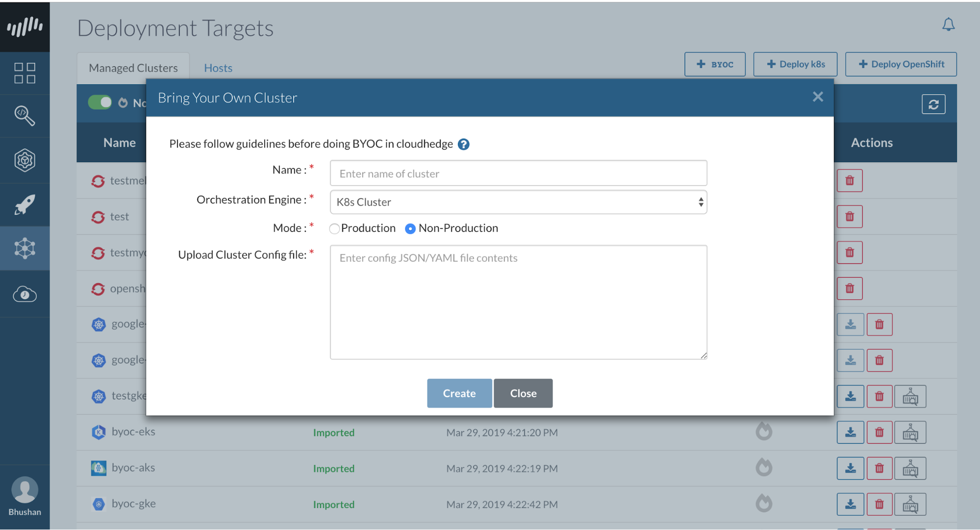Switch to the Hosts tab

[218, 68]
